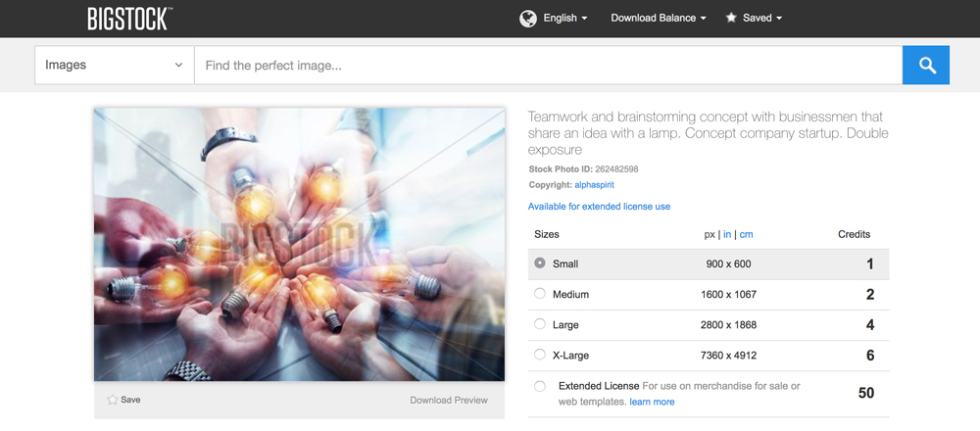Screen dimensions: 980x431
Task: Open the English language dropdown
Action: pyautogui.click(x=565, y=18)
